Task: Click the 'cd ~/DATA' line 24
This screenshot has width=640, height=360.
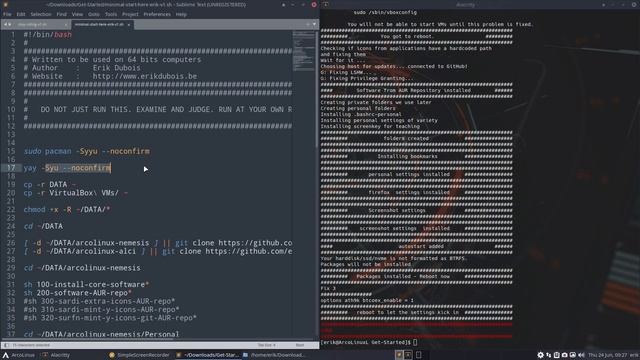Action: click(x=43, y=226)
